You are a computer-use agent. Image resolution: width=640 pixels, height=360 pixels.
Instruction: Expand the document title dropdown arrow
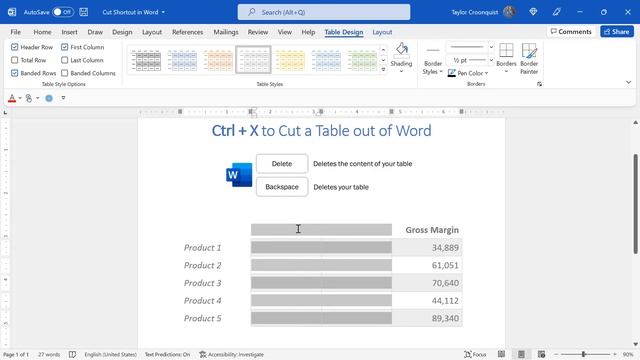coord(163,12)
